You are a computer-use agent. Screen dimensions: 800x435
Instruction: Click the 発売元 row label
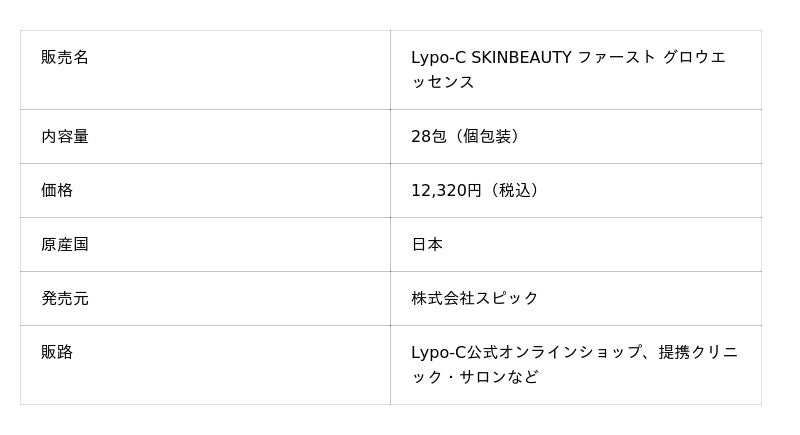pos(65,298)
